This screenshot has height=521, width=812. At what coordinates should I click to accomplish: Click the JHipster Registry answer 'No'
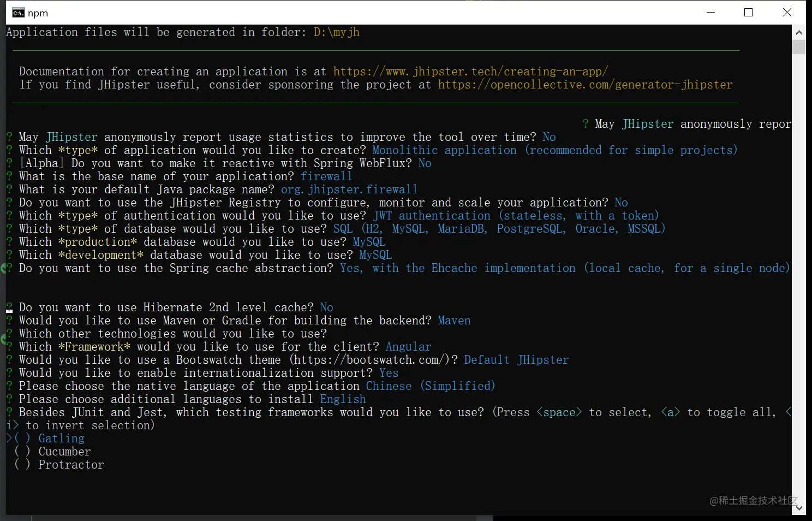(621, 203)
